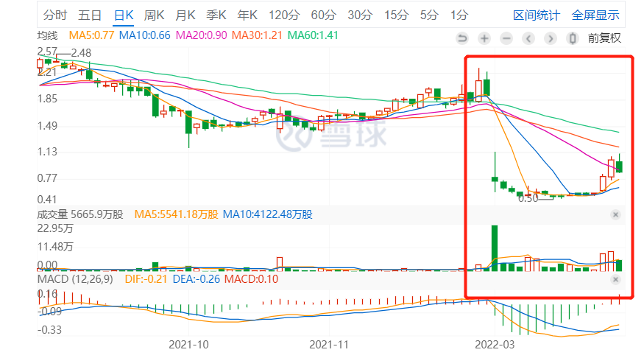Click the candlestick chart style icon
Viewport: 644px width, 358px height.
click(573, 38)
